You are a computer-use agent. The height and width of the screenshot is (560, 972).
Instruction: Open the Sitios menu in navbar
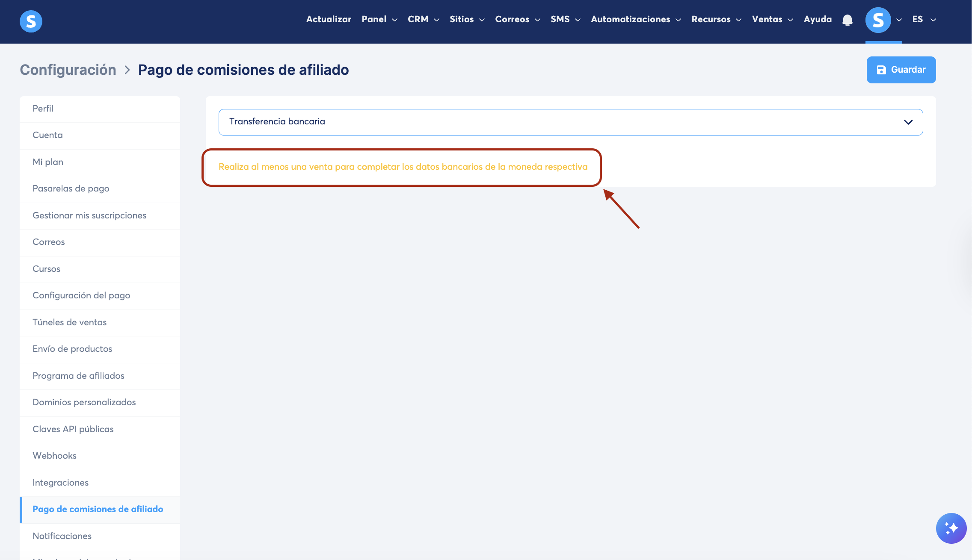tap(467, 19)
